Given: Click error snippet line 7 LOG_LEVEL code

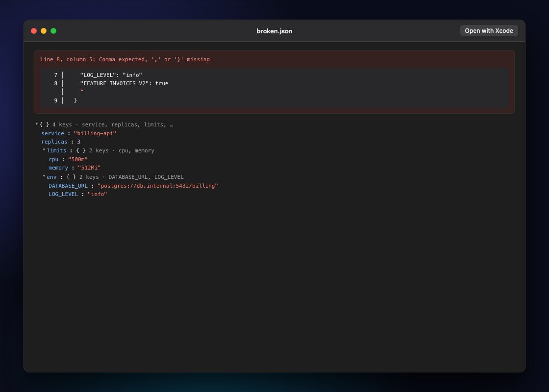Looking at the screenshot, I should (111, 75).
